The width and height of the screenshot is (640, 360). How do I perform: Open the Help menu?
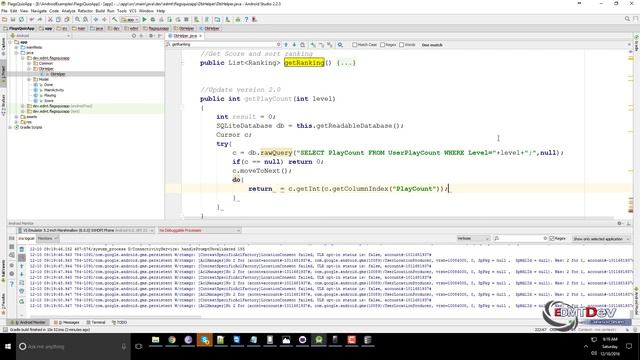(x=161, y=11)
